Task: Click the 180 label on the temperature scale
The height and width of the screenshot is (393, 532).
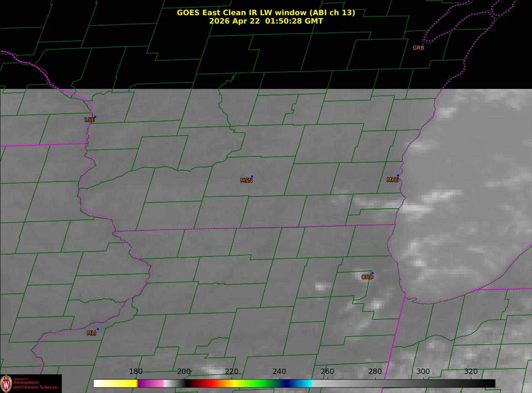Action: (x=136, y=371)
